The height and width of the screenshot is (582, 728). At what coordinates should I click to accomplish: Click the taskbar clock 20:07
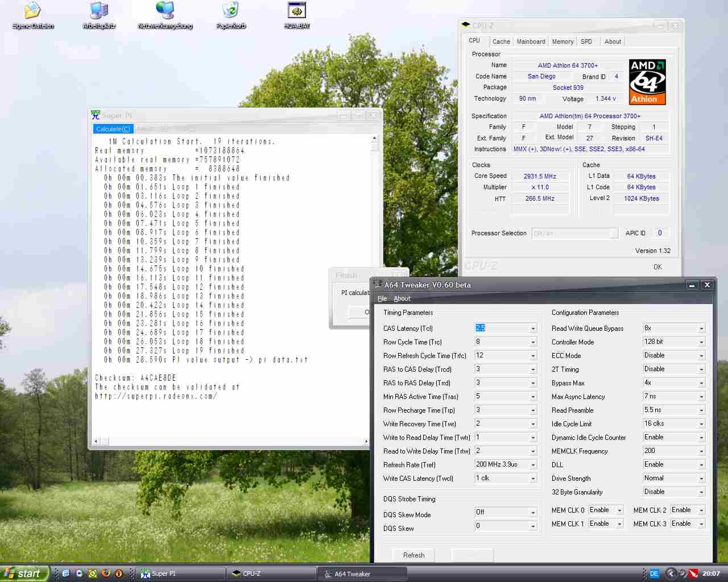click(711, 573)
